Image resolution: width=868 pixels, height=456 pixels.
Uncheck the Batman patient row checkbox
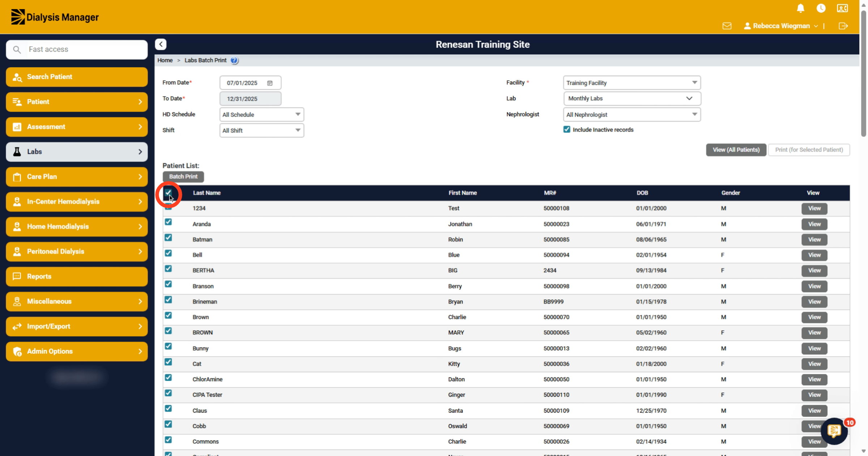(168, 238)
